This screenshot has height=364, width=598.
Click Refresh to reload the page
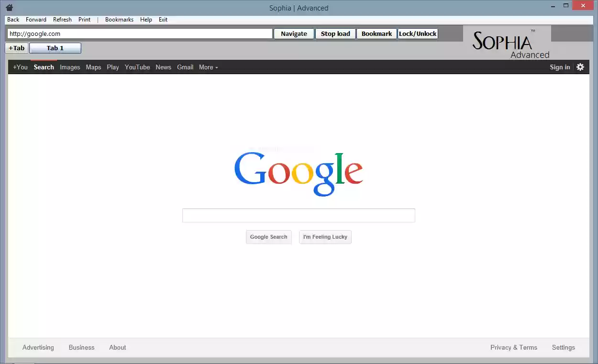coord(62,19)
